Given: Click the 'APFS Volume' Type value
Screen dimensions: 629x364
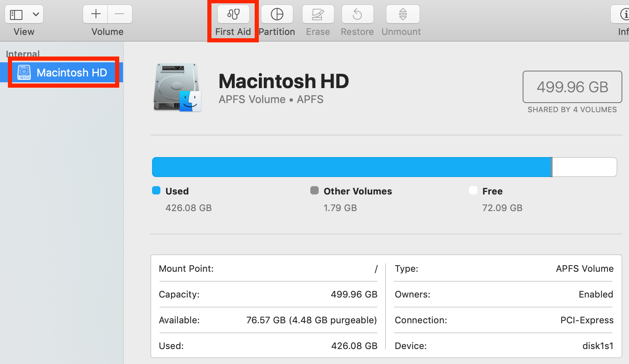Looking at the screenshot, I should point(585,268).
